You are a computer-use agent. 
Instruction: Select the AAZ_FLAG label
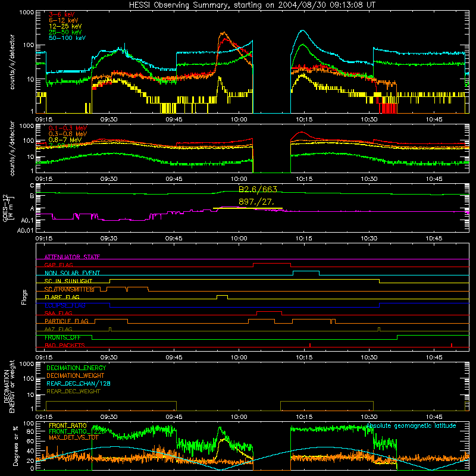pos(58,329)
